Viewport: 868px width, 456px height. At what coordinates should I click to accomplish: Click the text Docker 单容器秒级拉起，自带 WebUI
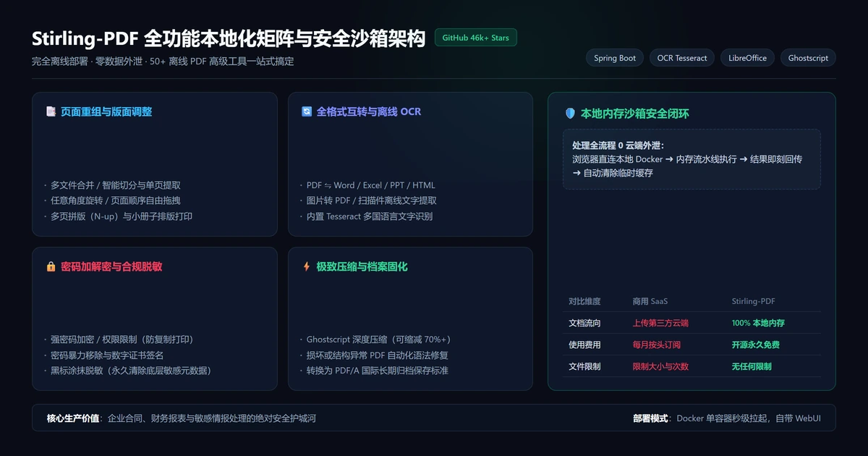pos(749,418)
